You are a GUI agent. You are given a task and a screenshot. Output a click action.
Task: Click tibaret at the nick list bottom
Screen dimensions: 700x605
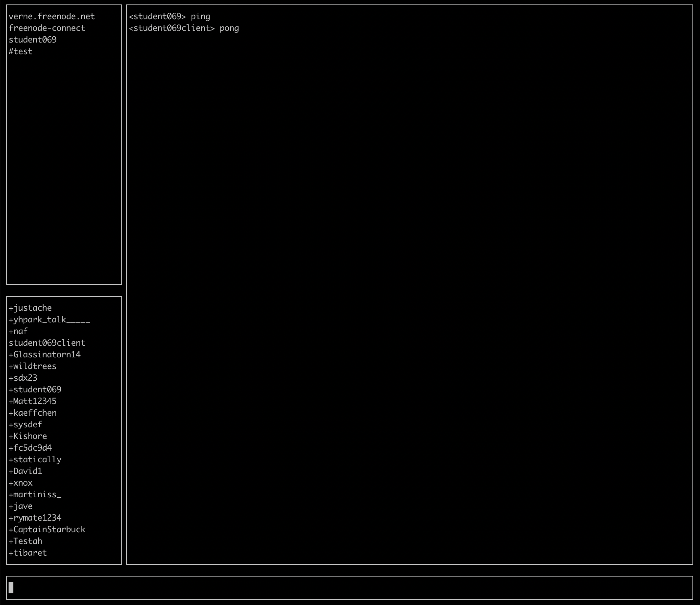(x=28, y=553)
